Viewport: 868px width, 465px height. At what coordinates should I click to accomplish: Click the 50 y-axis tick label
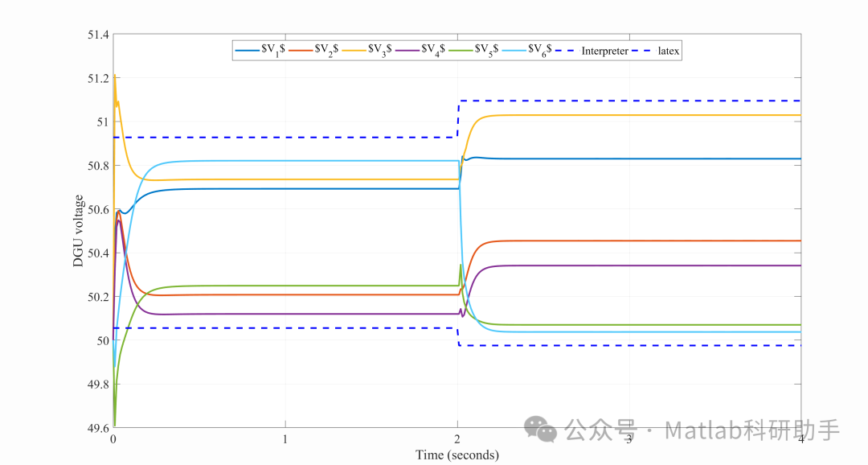(103, 341)
